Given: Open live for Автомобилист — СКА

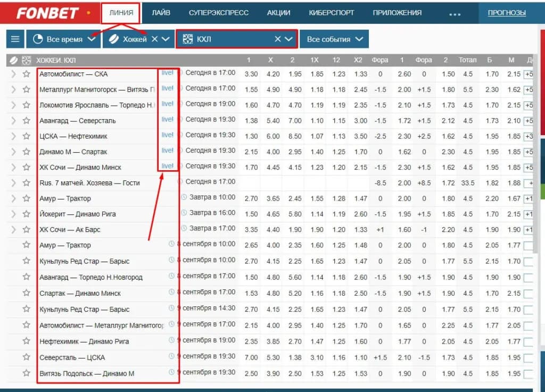Looking at the screenshot, I should [167, 72].
